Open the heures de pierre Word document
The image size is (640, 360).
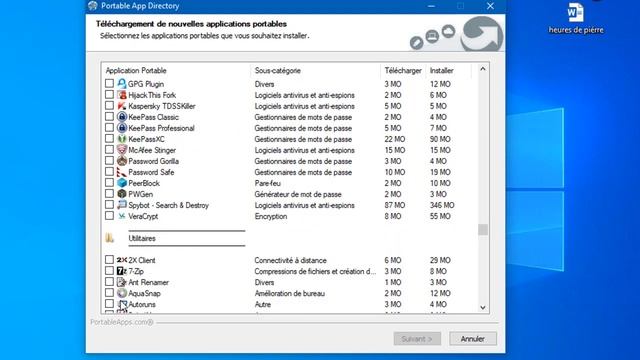point(576,18)
